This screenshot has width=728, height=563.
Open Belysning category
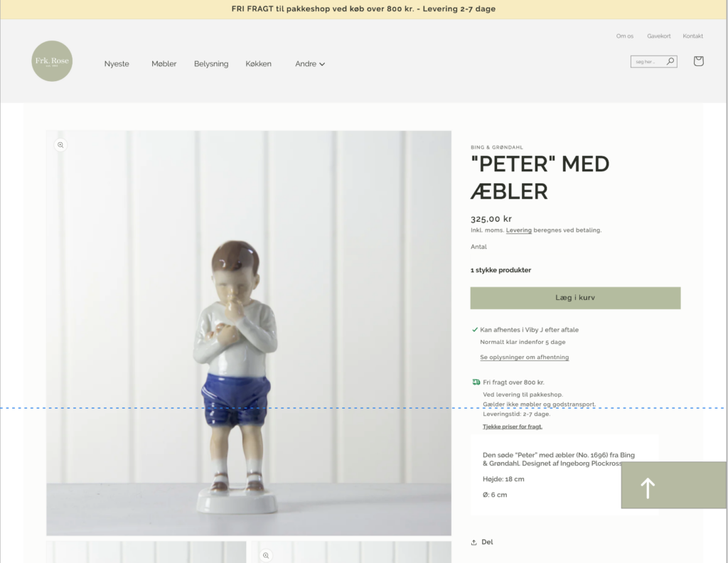[x=211, y=64]
